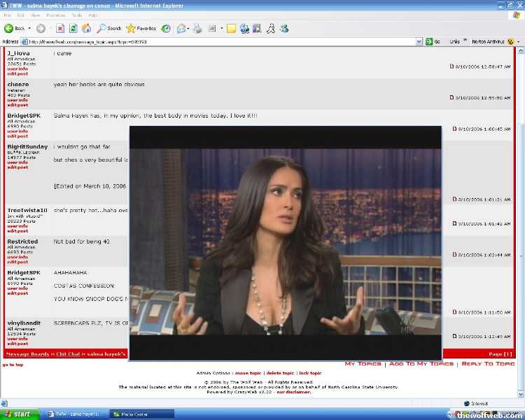This screenshot has width=525, height=420.
Task: Open the Tools menu
Action: (x=76, y=15)
